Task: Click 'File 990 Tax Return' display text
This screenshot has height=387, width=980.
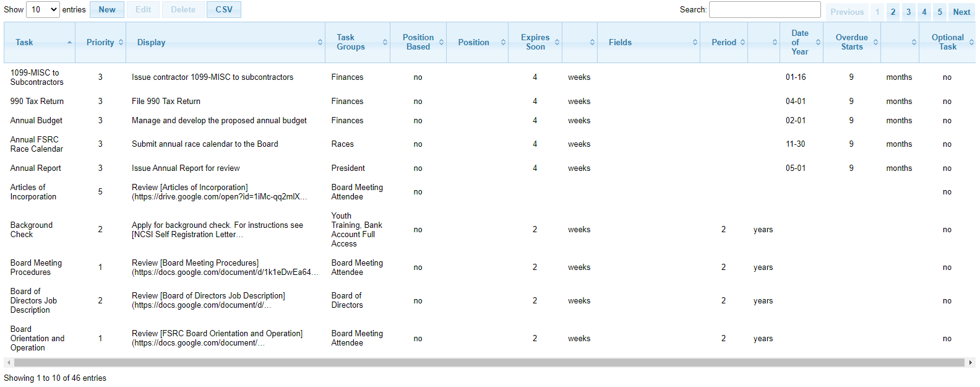Action: pyautogui.click(x=166, y=101)
